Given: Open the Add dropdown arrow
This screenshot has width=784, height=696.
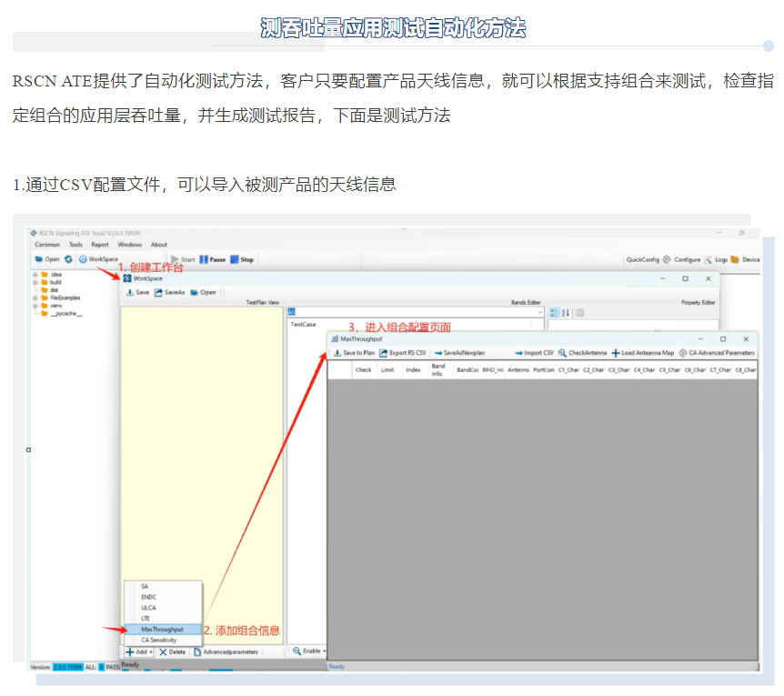Looking at the screenshot, I should coord(150,652).
